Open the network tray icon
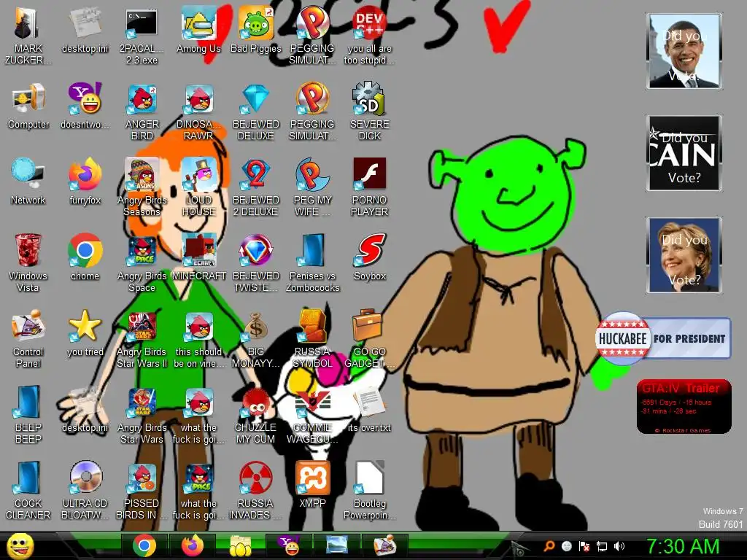 pos(602,546)
